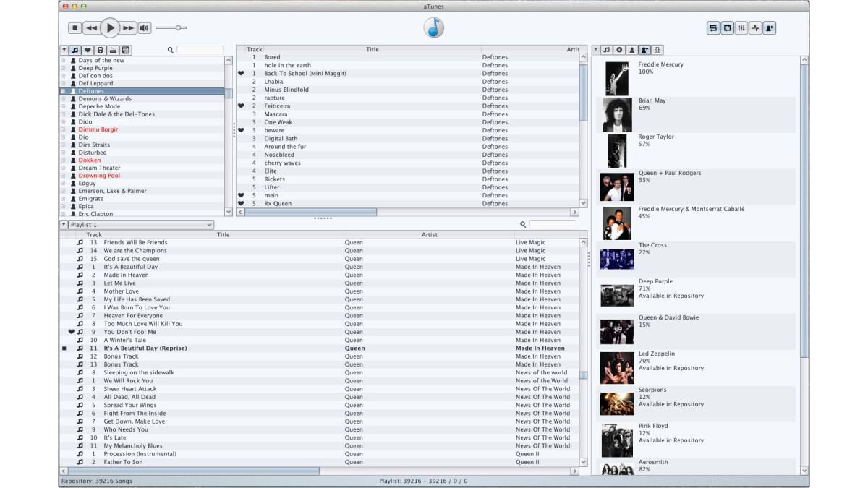The height and width of the screenshot is (488, 868).
Task: Click the Brian May artist thumbnail
Action: [617, 115]
